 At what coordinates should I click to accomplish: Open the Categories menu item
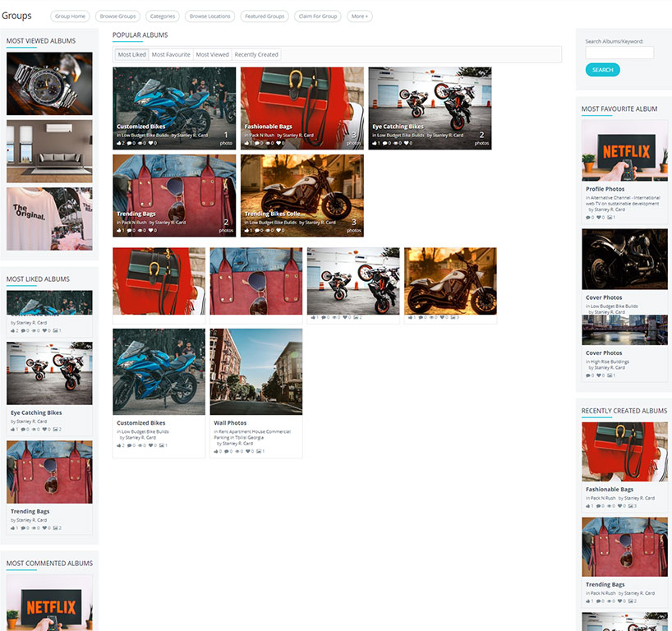(x=163, y=16)
